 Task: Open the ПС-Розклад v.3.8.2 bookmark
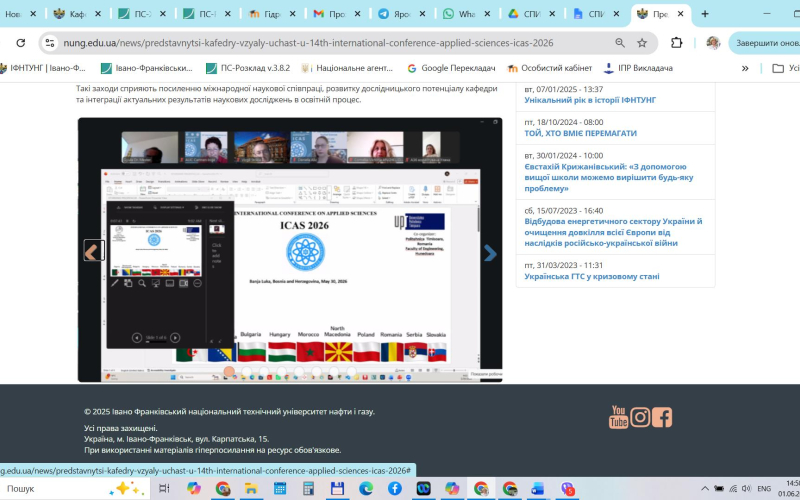point(248,68)
